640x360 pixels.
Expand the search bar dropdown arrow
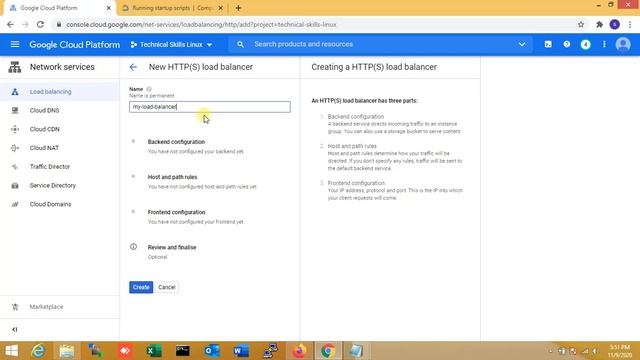pos(522,44)
